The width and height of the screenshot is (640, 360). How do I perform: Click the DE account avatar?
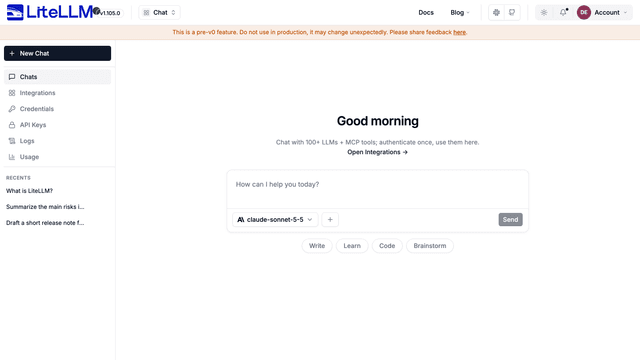tap(584, 13)
